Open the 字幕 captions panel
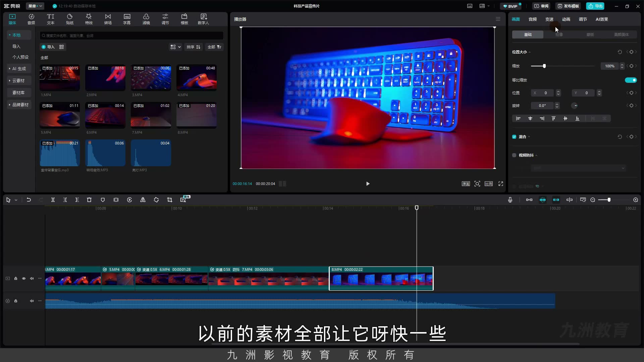Viewport: 644px width, 362px height. [x=127, y=19]
